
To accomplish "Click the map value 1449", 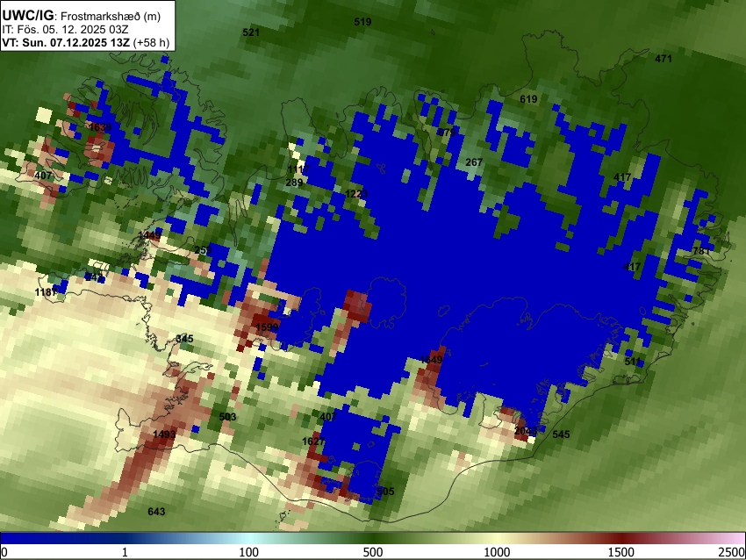I will coord(149,235).
